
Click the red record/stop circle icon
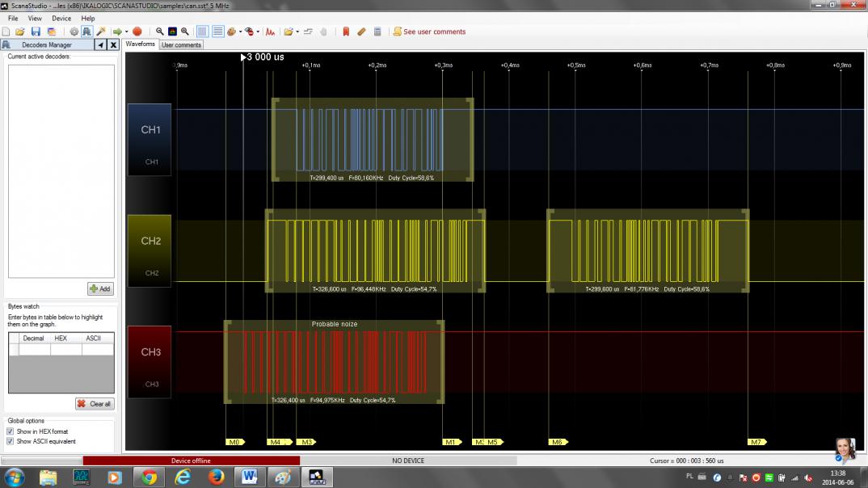[x=137, y=32]
